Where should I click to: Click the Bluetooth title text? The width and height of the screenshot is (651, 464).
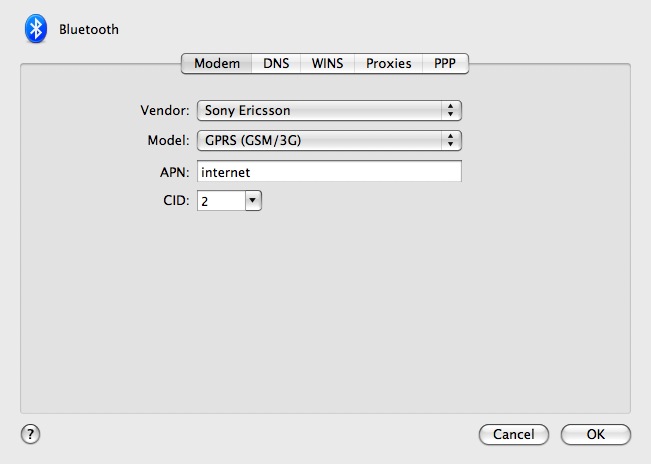pos(89,29)
